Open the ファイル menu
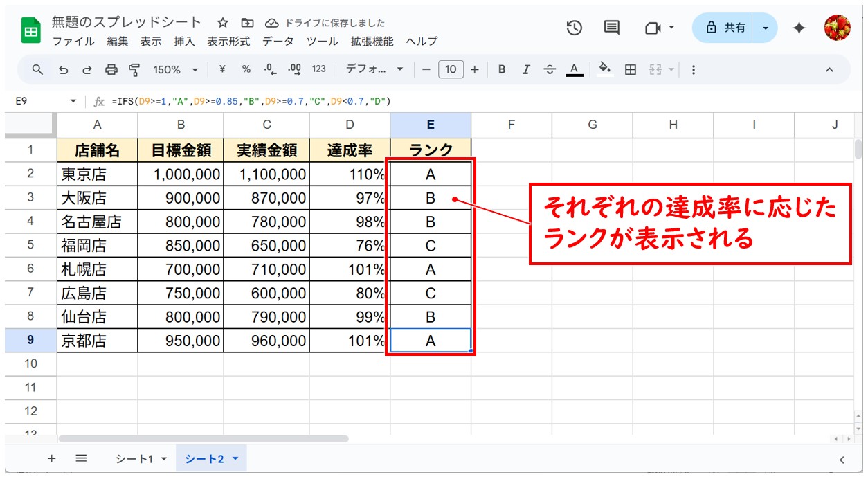 pyautogui.click(x=73, y=42)
